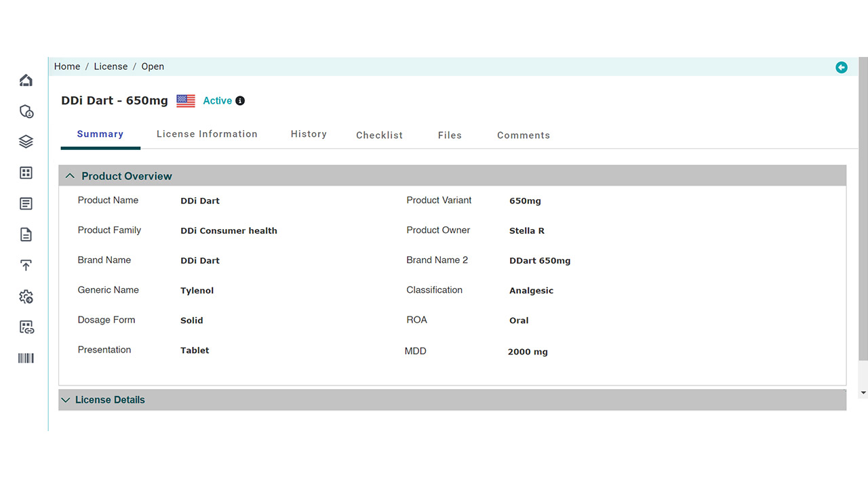
Task: Click the home icon in sidebar
Action: click(26, 81)
